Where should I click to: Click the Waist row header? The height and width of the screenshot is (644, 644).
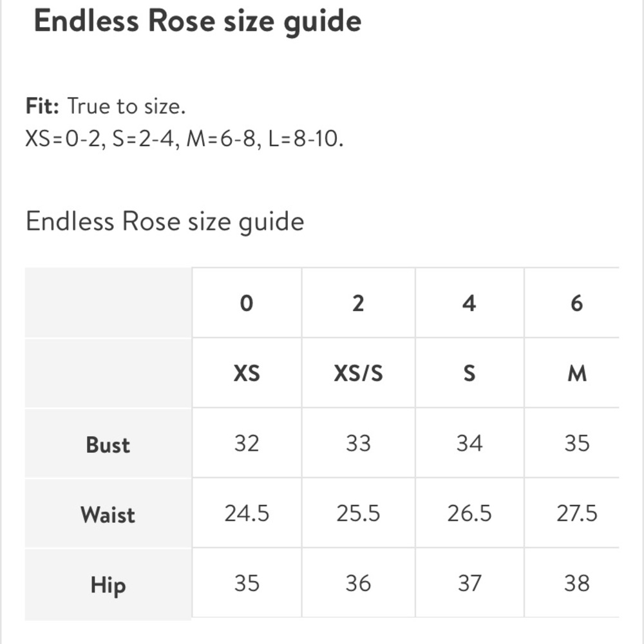(x=108, y=513)
